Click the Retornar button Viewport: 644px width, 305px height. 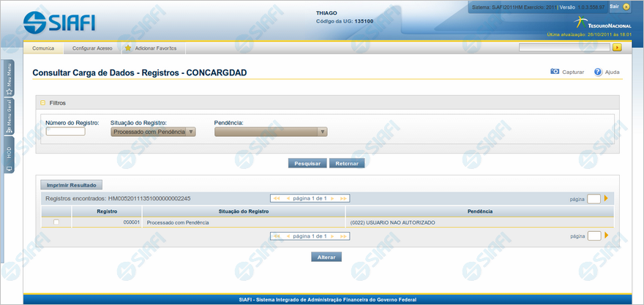[347, 163]
